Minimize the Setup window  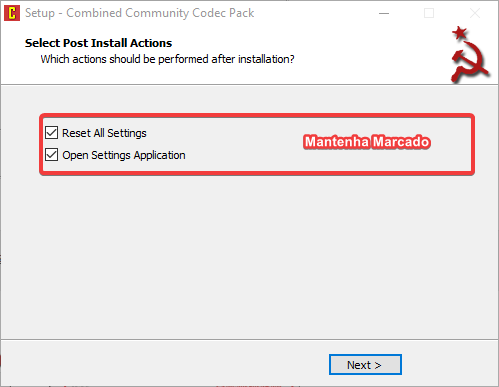tap(384, 13)
